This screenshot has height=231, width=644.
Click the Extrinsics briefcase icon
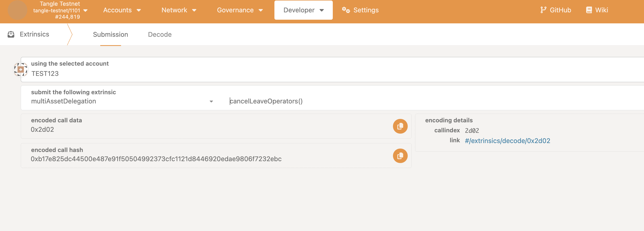pyautogui.click(x=11, y=34)
